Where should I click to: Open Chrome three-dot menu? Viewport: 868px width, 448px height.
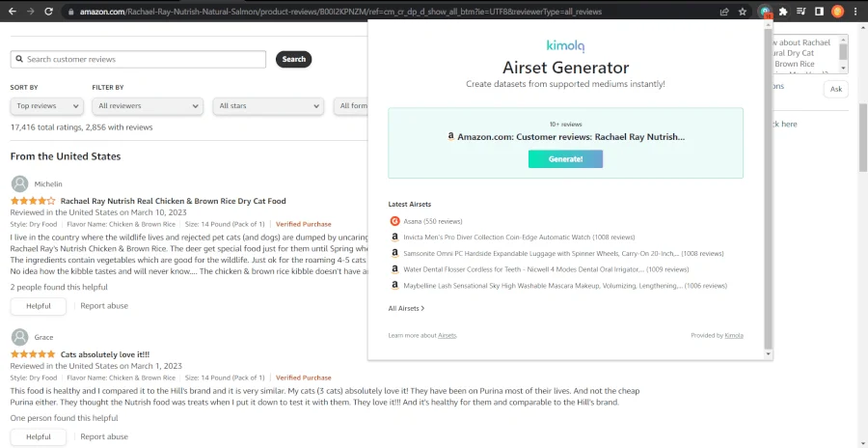[x=855, y=11]
